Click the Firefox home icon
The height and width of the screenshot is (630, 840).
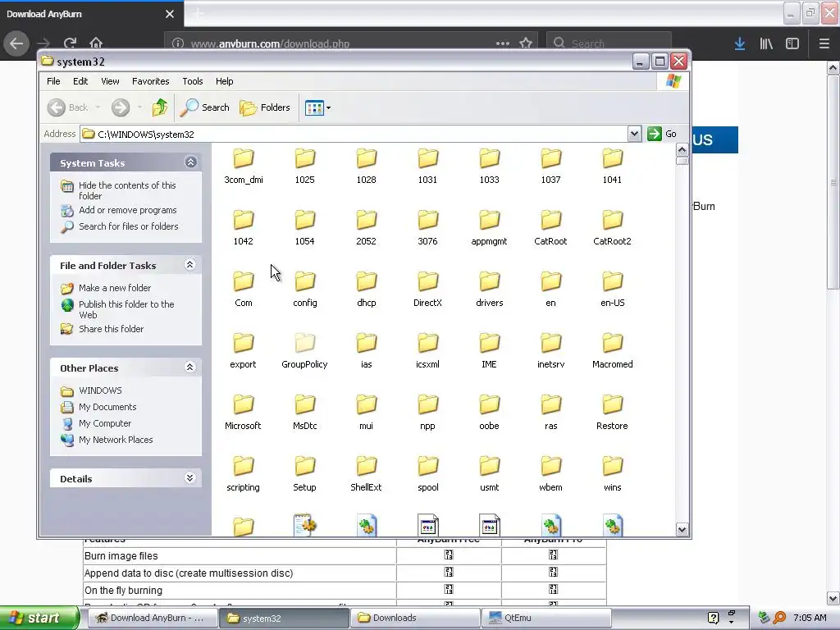click(96, 43)
